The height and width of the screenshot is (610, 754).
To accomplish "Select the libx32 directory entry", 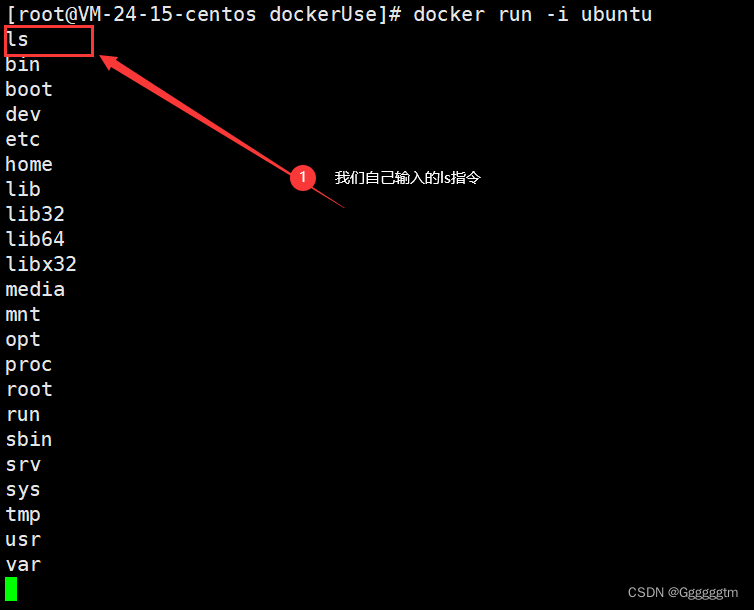I will pos(41,264).
